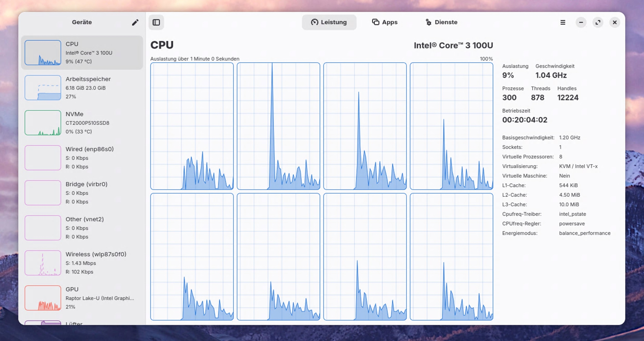Click the second CPU core usage graph
Screen dimensions: 644x341
279,126
